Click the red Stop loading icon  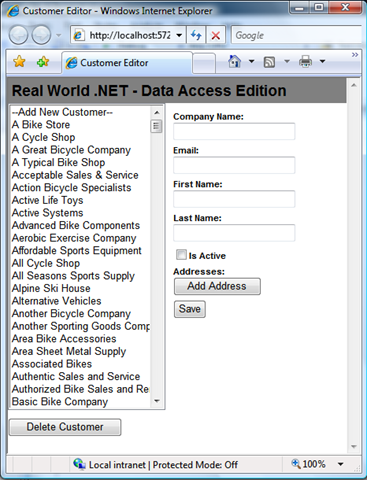pyautogui.click(x=216, y=35)
